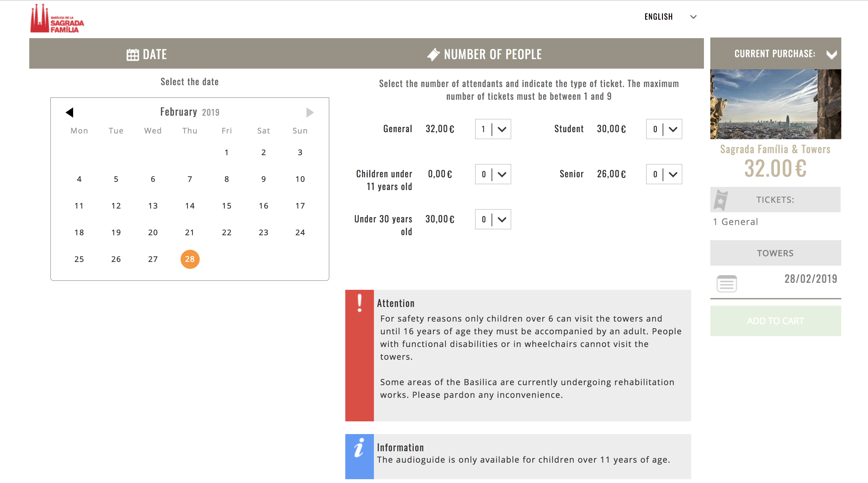Viewport: 868px width, 483px height.
Task: Open the General ticket quantity dropdown
Action: tap(493, 129)
